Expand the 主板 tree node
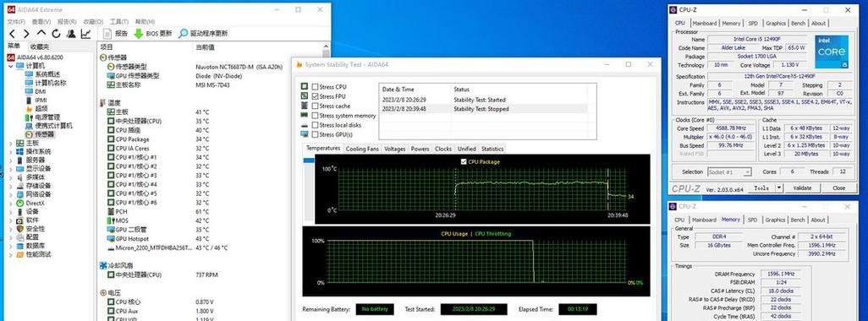Viewport: 868px width, 321px height. click(x=10, y=143)
